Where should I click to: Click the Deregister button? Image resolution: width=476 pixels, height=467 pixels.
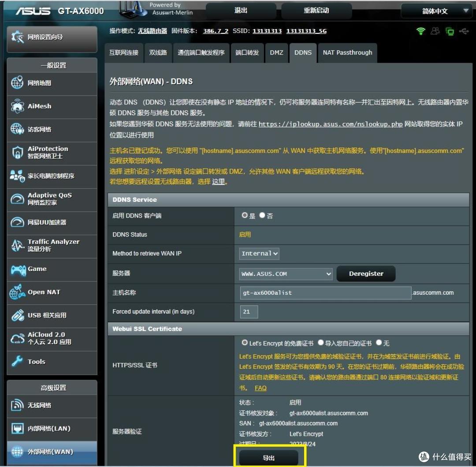coord(366,274)
